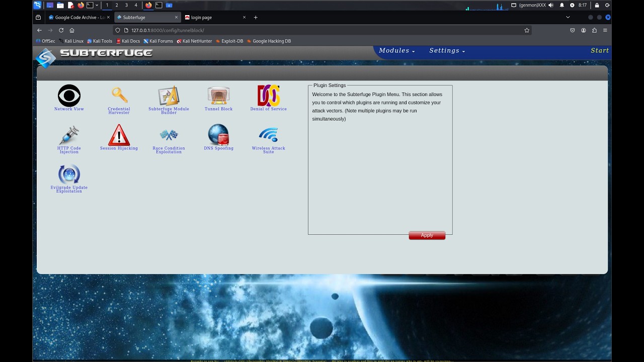Expand the list all tabs chevron

click(x=568, y=17)
